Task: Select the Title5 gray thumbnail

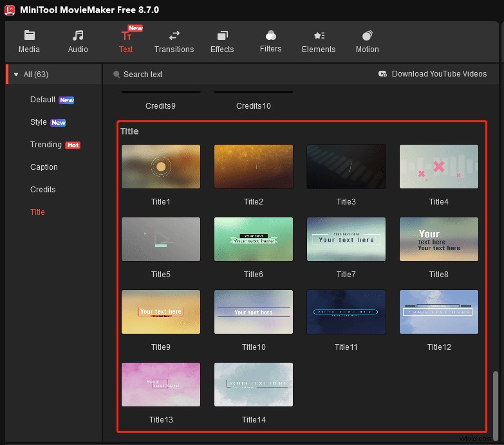Action: [x=161, y=239]
